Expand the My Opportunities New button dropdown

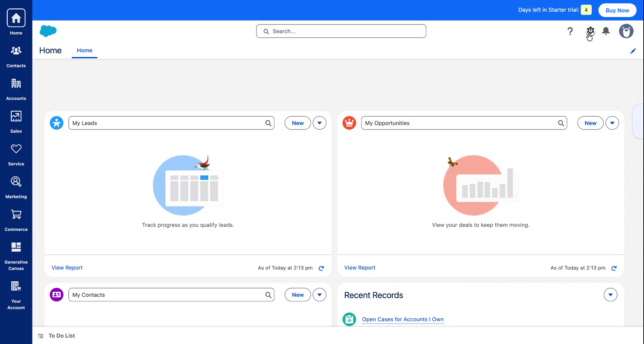click(x=612, y=123)
